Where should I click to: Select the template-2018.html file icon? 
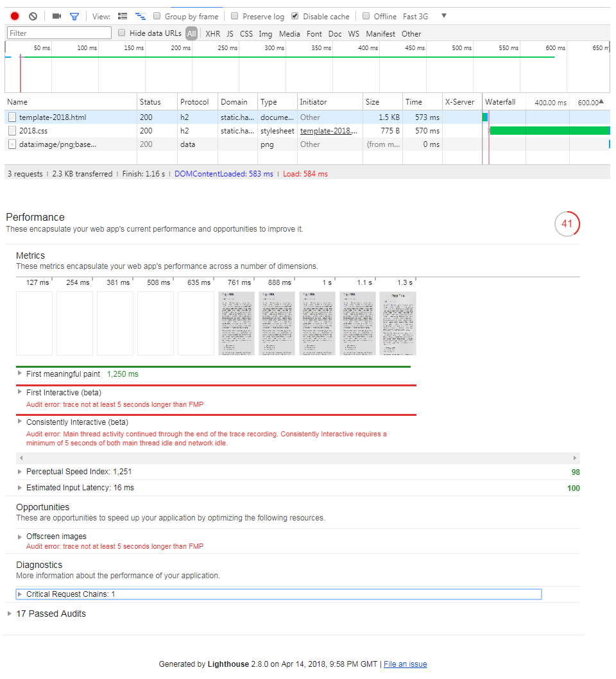12,117
